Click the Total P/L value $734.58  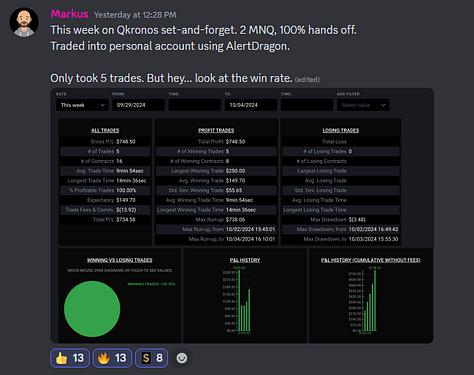click(x=126, y=220)
